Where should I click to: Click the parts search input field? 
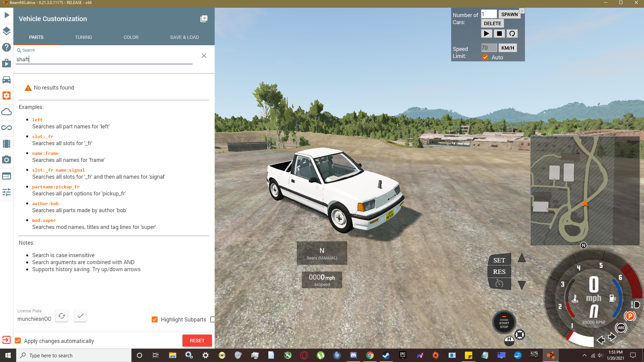[x=104, y=59]
